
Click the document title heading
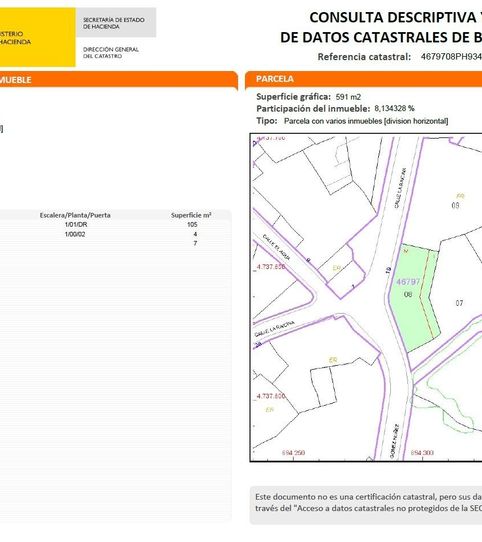click(381, 27)
